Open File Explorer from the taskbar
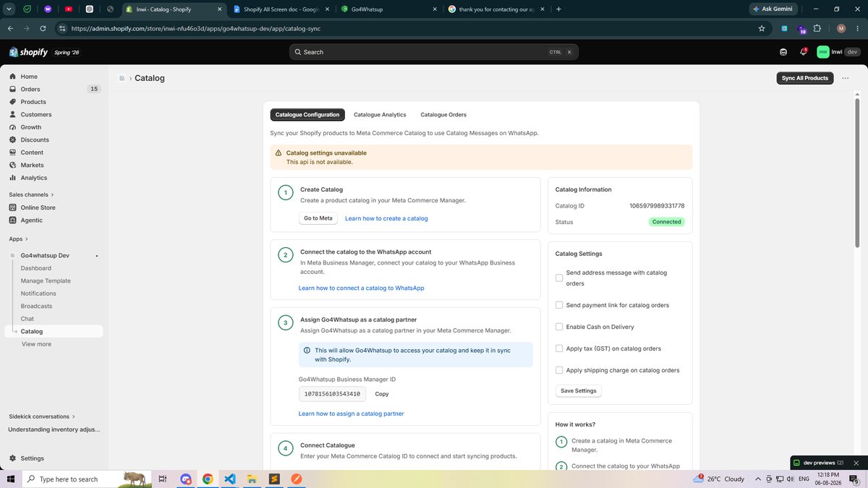 coord(252,479)
